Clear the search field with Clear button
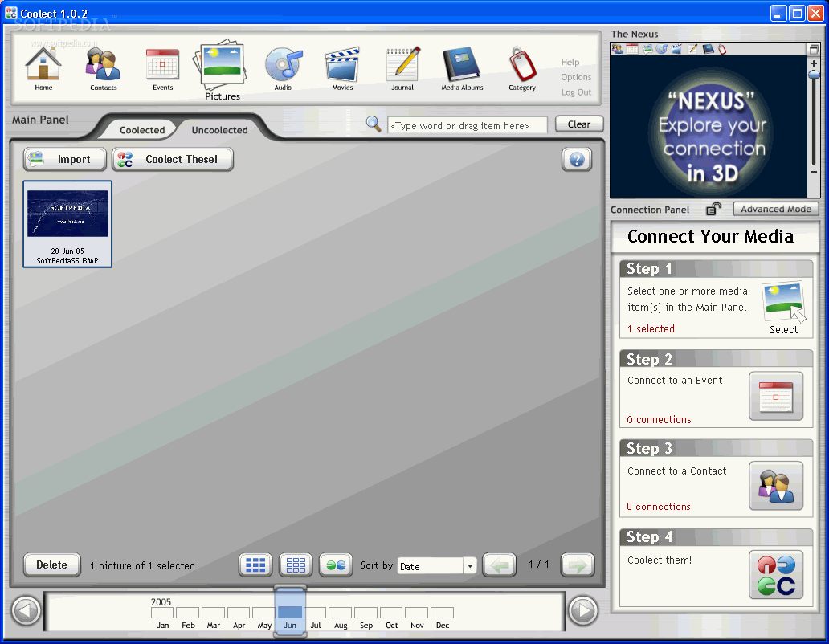 [579, 124]
